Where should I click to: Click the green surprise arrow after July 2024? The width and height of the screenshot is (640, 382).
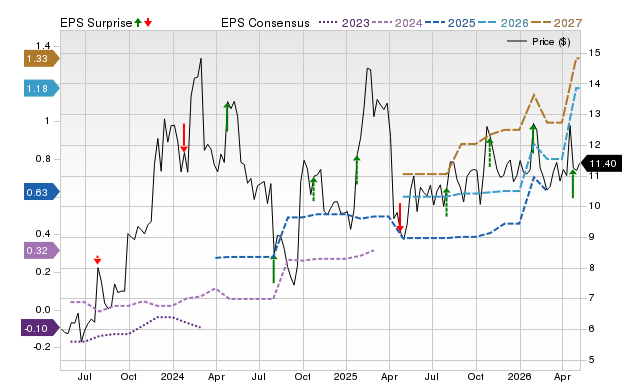click(x=273, y=269)
